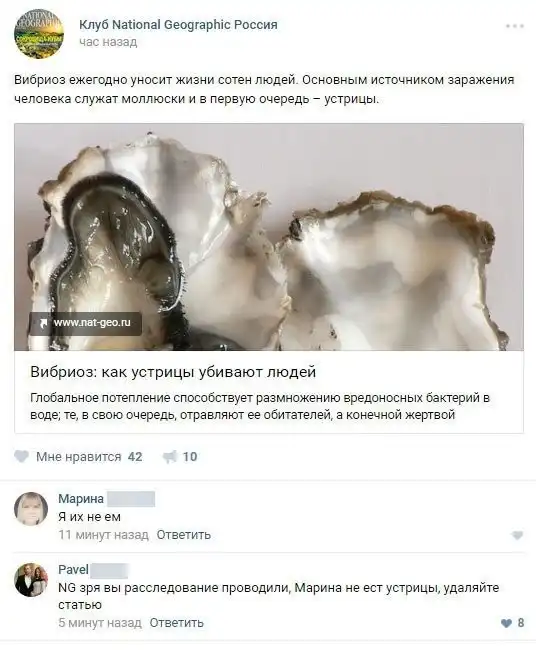This screenshot has height=650, width=536.
Task: Share post using the megaphone icon
Action: click(x=169, y=457)
